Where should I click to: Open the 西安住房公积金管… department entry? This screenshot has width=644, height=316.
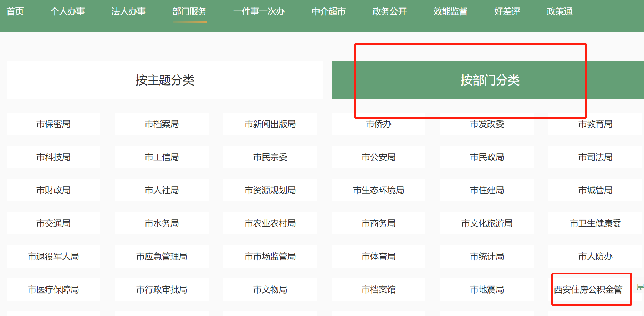591,290
